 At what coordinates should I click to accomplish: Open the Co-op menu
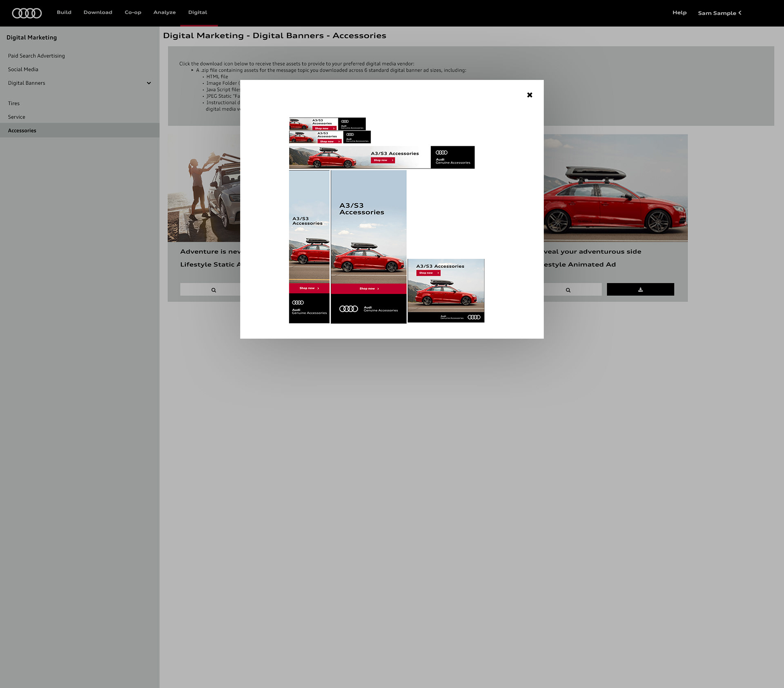tap(133, 12)
